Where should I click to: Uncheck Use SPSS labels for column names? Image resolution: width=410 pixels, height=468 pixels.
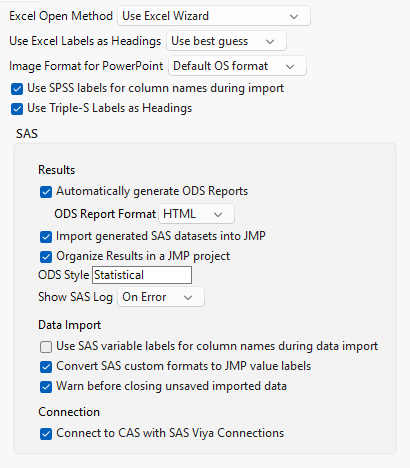tap(17, 89)
